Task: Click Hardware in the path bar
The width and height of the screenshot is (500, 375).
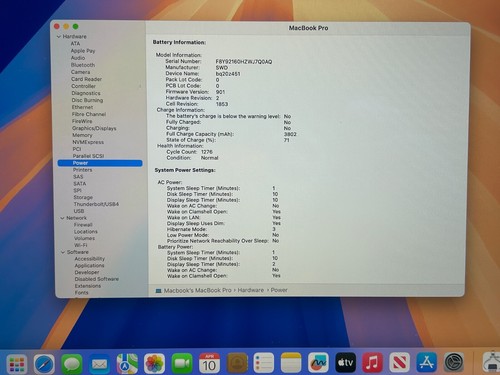Action: pyautogui.click(x=251, y=290)
